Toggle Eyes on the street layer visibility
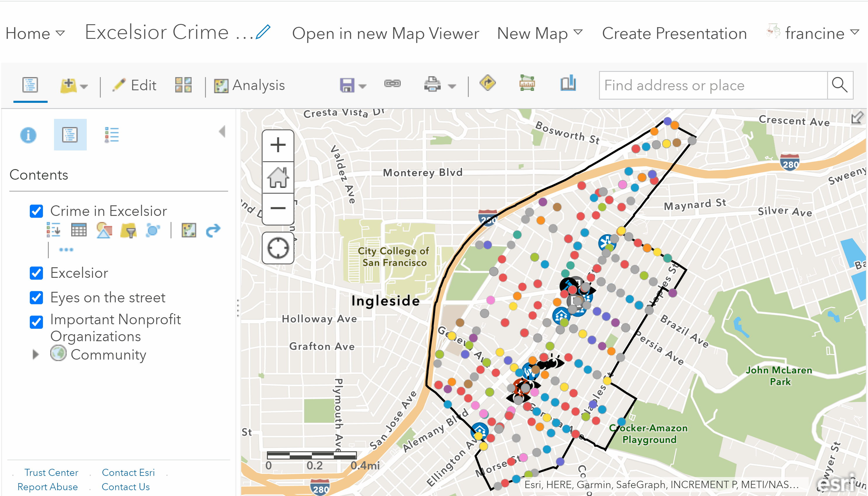Image resolution: width=868 pixels, height=496 pixels. tap(37, 298)
